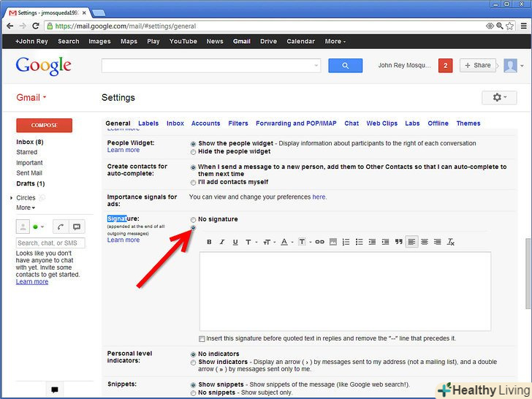Select I'll add contacts myself

point(193,183)
